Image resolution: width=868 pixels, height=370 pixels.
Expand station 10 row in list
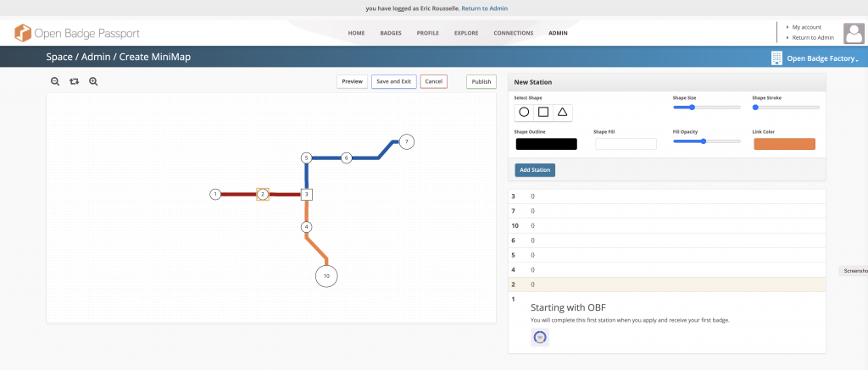point(515,226)
